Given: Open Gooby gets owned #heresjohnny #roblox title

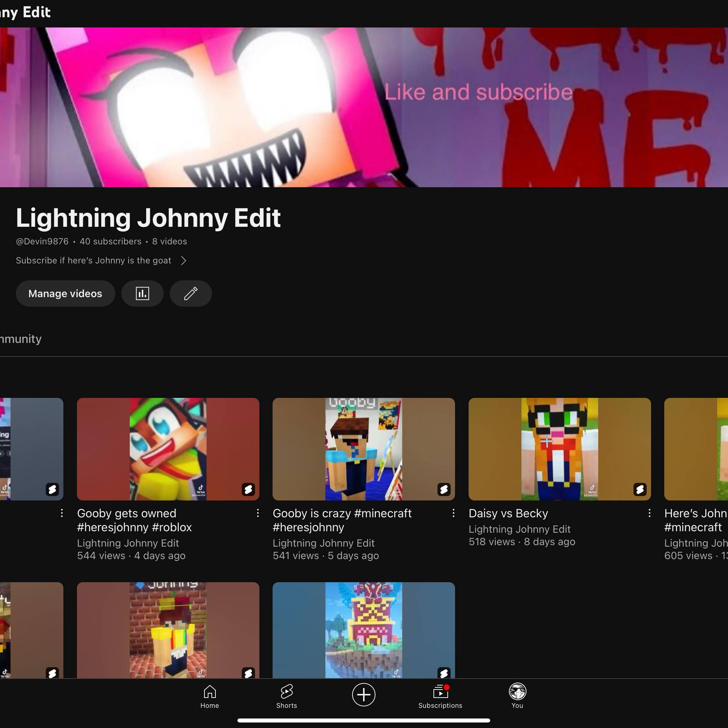Looking at the screenshot, I should tap(134, 520).
